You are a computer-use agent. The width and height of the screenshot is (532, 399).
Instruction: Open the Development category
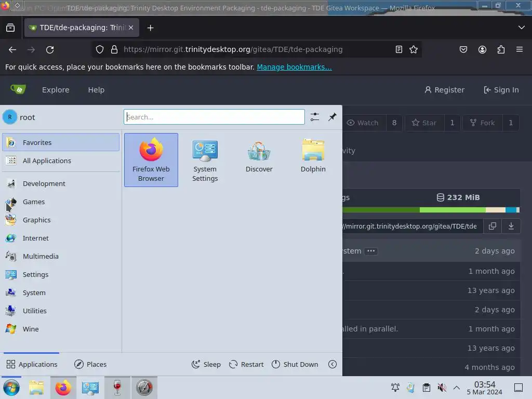pos(61,183)
